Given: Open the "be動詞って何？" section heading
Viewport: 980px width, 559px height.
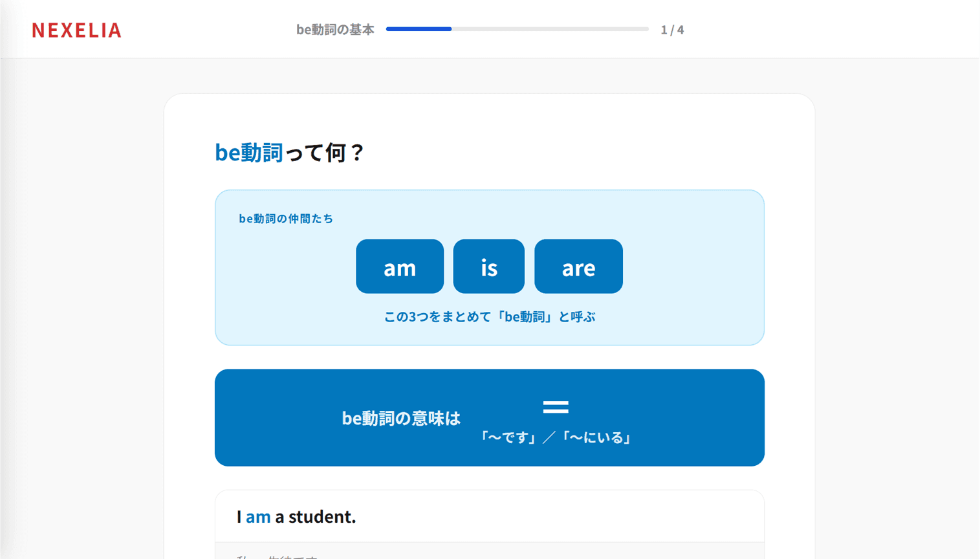Looking at the screenshot, I should pos(289,153).
